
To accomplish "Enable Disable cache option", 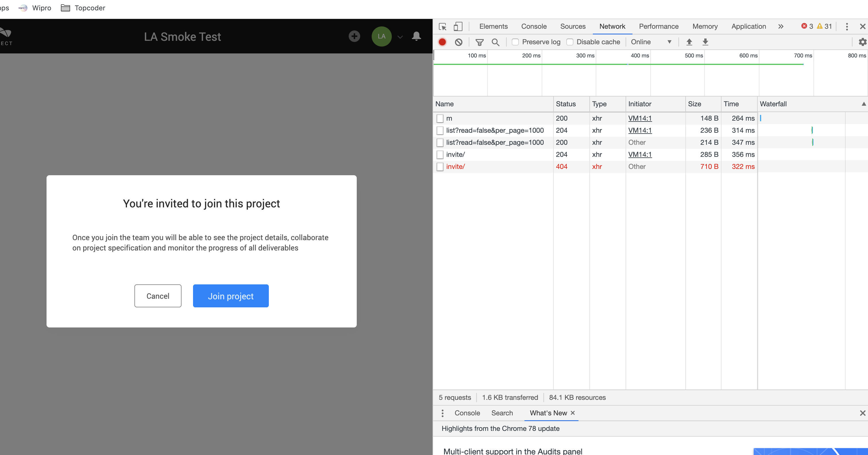I will tap(570, 42).
